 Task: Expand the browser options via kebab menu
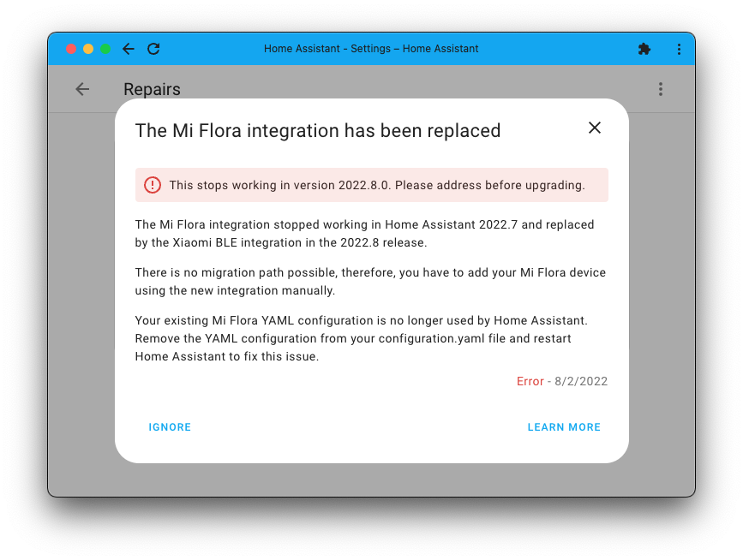point(679,49)
